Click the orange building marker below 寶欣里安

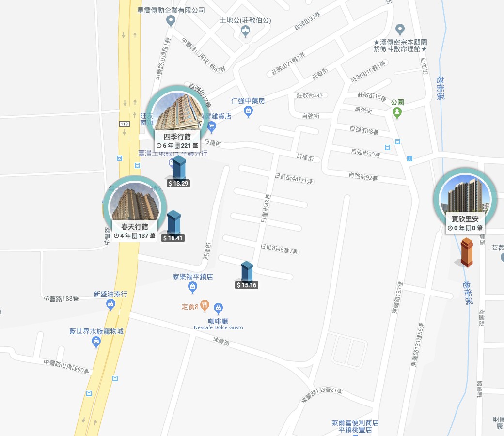(x=467, y=253)
